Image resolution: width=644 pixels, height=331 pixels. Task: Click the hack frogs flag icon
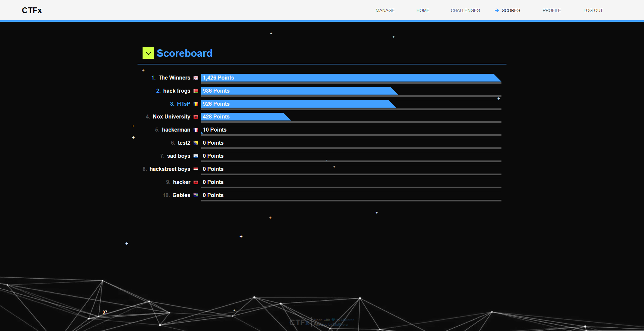click(x=196, y=91)
